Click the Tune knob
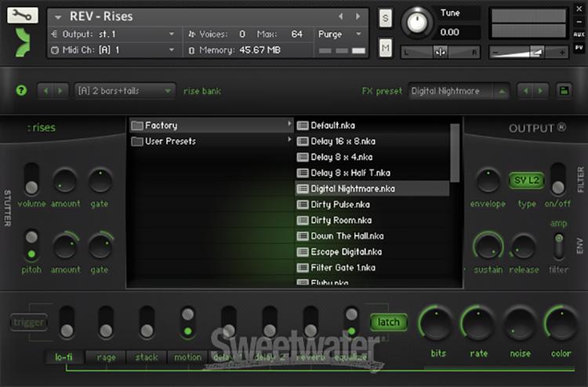The image size is (588, 387). [416, 23]
